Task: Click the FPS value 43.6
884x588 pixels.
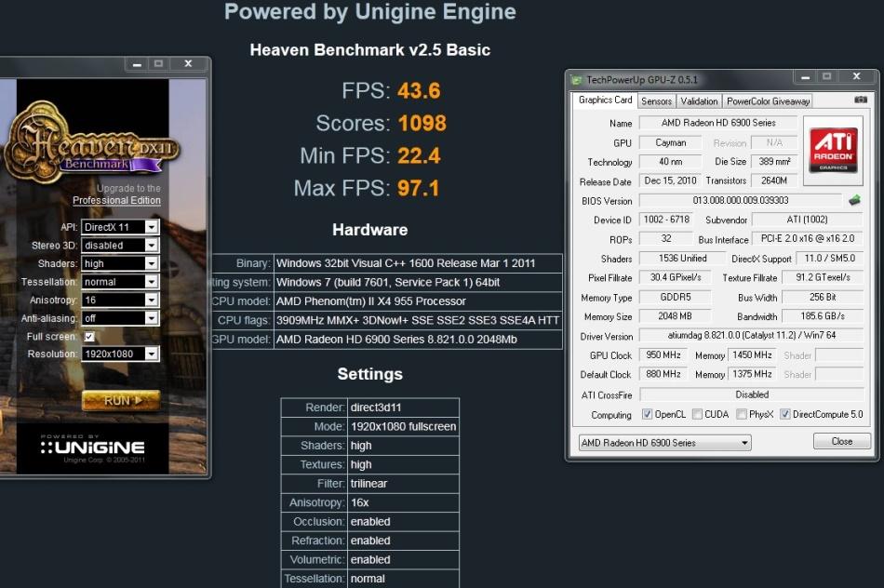Action: tap(419, 91)
